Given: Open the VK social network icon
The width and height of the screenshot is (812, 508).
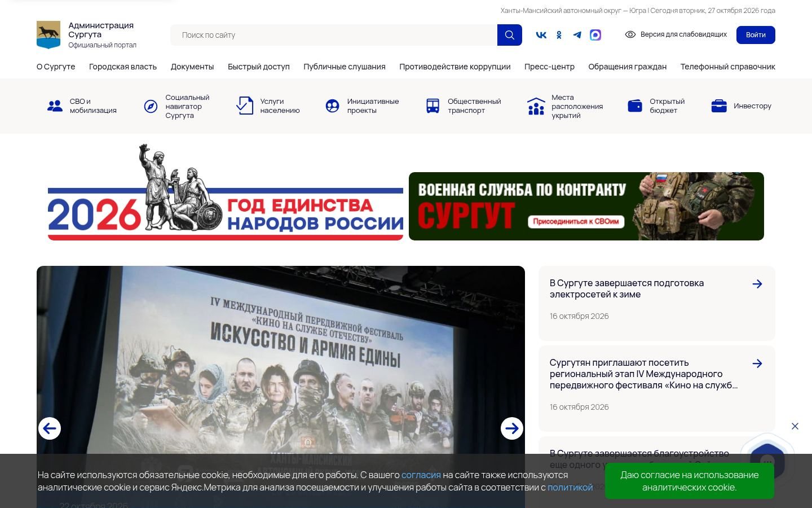Looking at the screenshot, I should click(x=541, y=35).
